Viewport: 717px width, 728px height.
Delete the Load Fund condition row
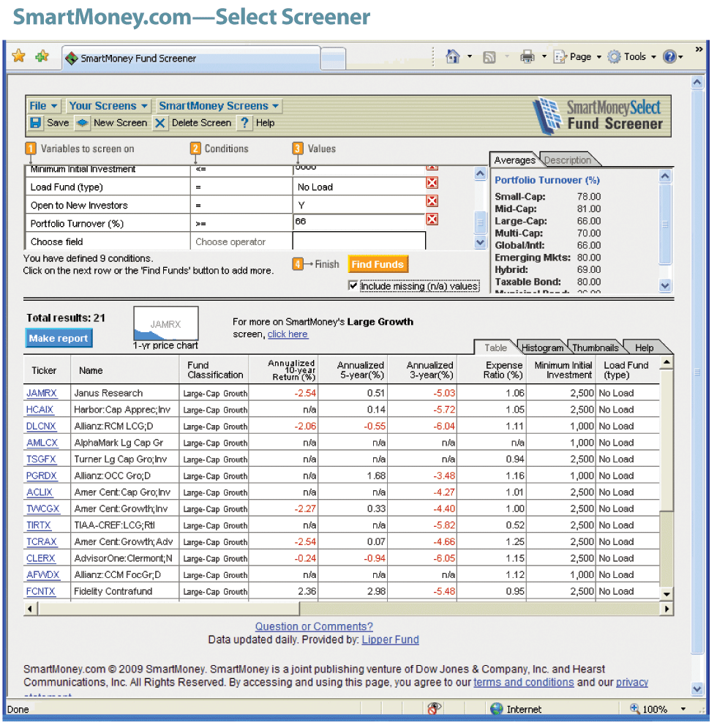coord(432,184)
